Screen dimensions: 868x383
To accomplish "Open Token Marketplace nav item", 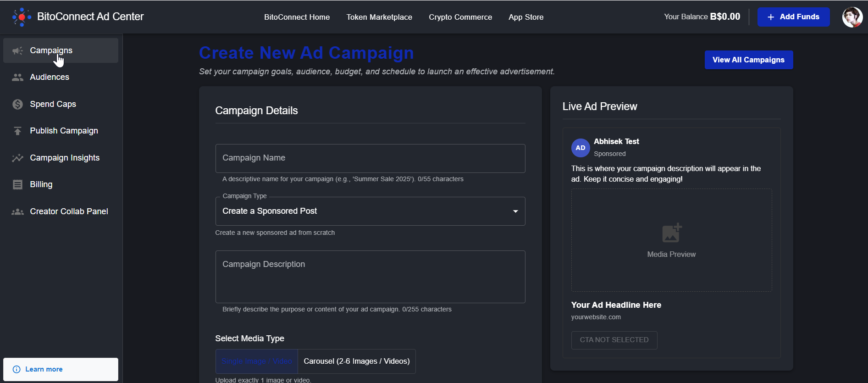I will pyautogui.click(x=379, y=17).
